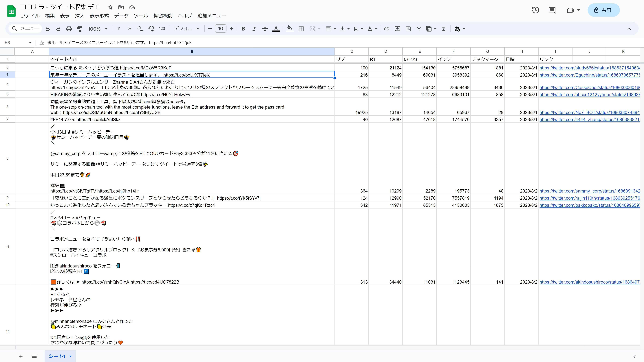The height and width of the screenshot is (362, 644).
Task: Star this spreadsheet document
Action: [x=110, y=7]
